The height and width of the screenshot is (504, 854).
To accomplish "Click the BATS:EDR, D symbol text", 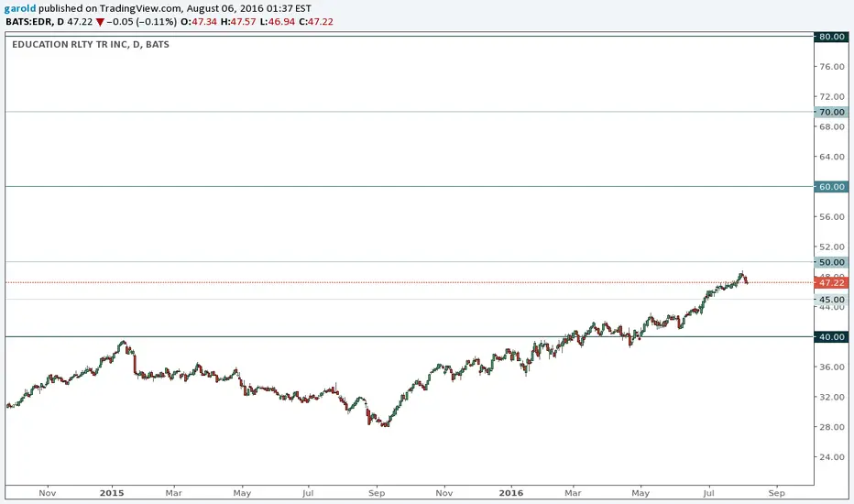I will tap(35, 22).
